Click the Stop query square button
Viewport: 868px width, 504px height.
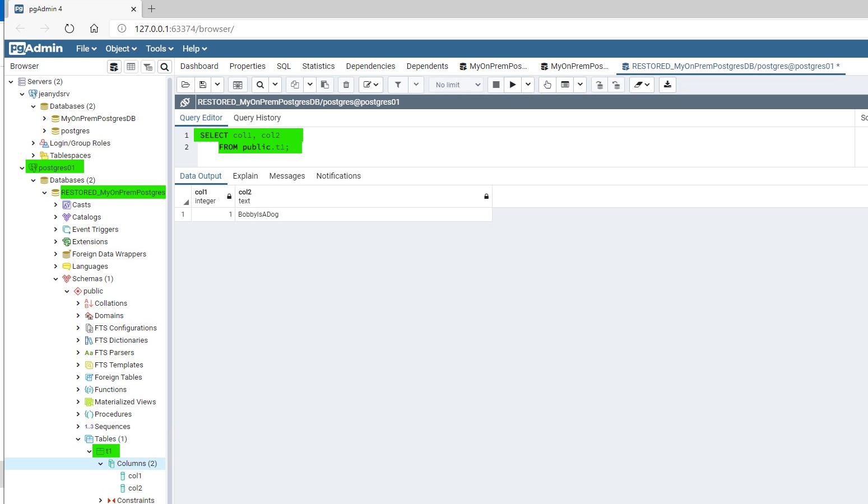496,85
